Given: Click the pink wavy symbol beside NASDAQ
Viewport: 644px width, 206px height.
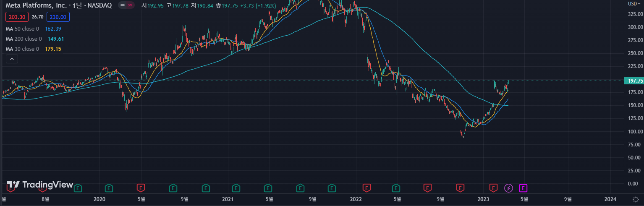Looking at the screenshot, I should coord(131,5).
